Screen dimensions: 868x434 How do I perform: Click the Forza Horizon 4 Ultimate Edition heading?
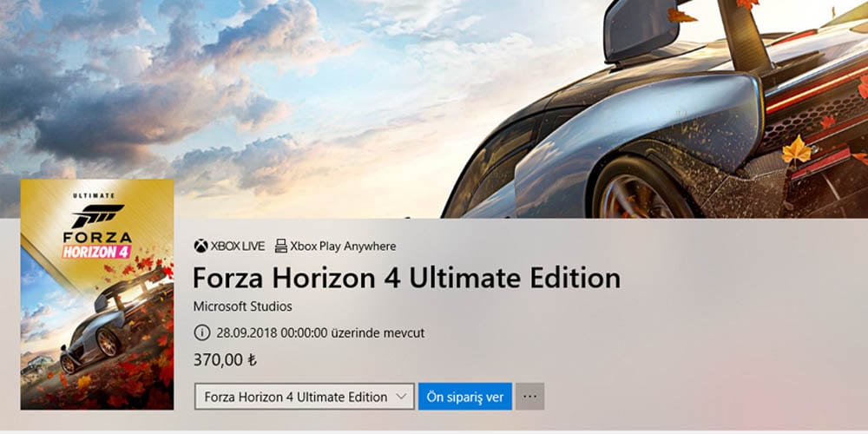[406, 278]
